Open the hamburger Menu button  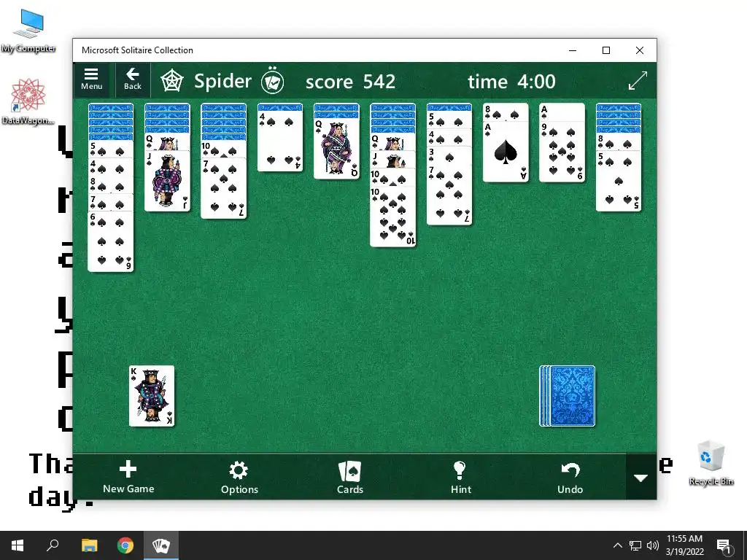coord(91,79)
